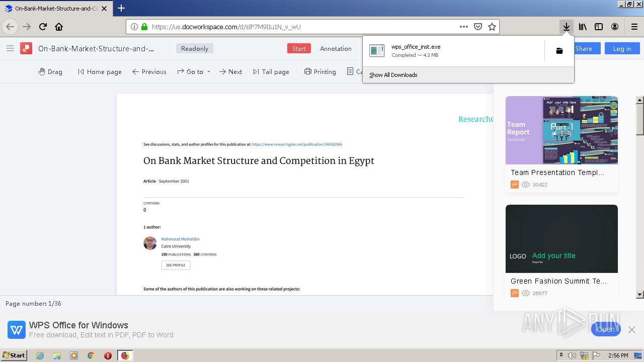Open the system tray volume icon
Image resolution: width=644 pixels, height=362 pixels.
click(x=572, y=355)
